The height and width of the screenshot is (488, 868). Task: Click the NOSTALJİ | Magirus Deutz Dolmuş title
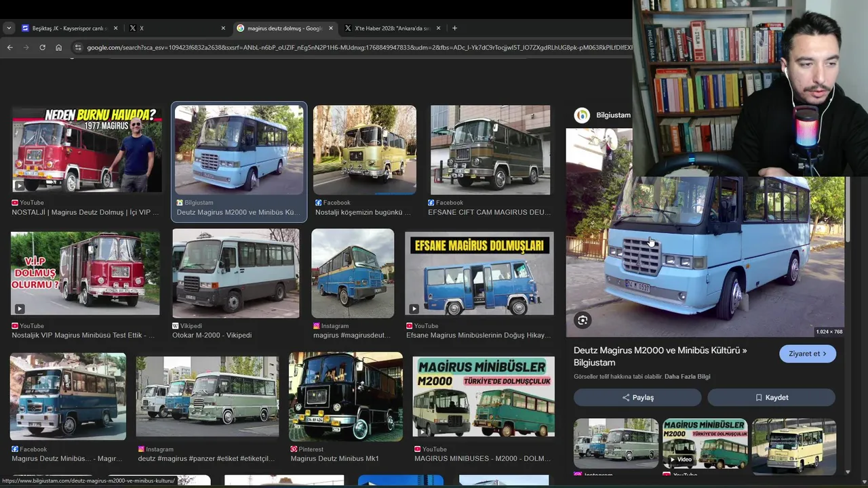pos(85,212)
